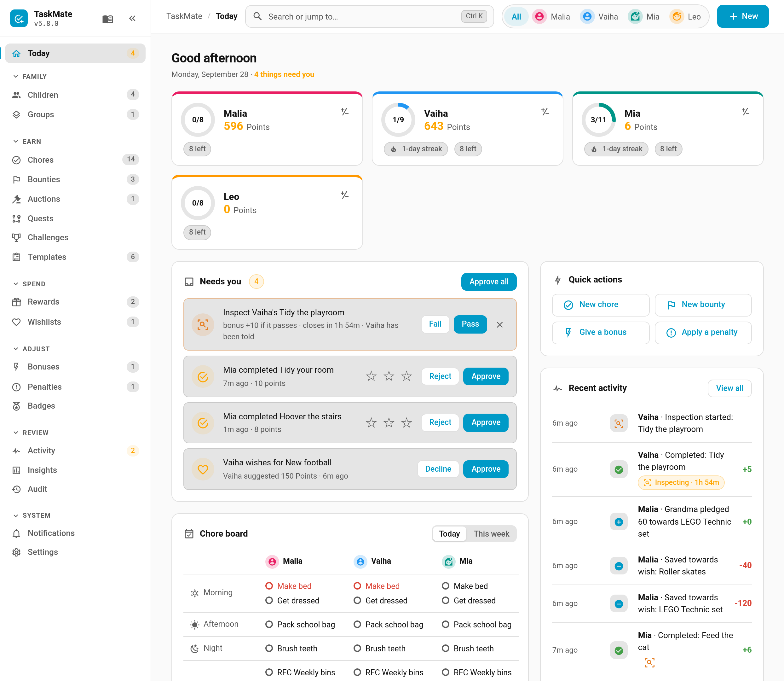Switch chore board to This week

[492, 534]
